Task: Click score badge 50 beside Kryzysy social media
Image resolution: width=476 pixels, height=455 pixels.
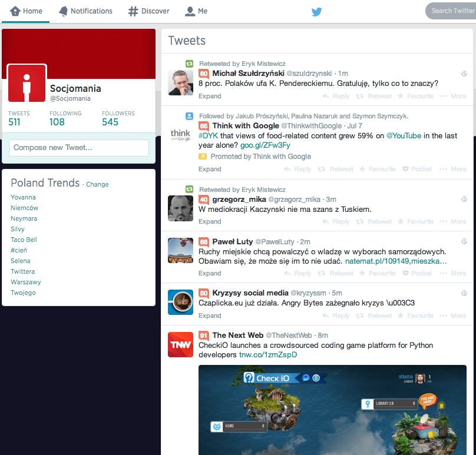Action: coord(204,293)
